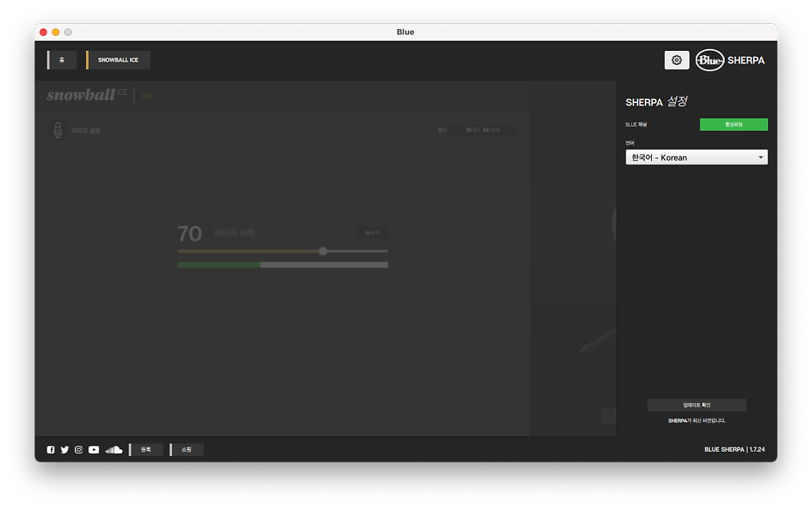Image resolution: width=812 pixels, height=508 pixels.
Task: Toggle the BLUE panel green button
Action: point(734,125)
